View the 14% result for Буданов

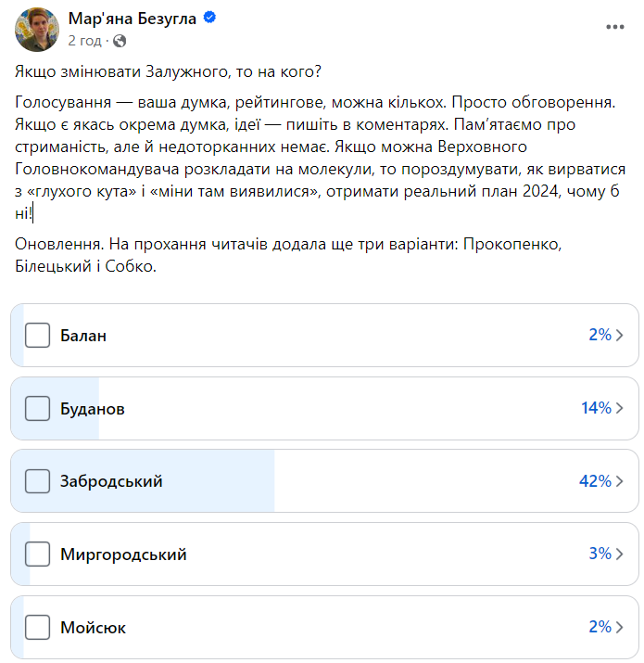pyautogui.click(x=596, y=408)
